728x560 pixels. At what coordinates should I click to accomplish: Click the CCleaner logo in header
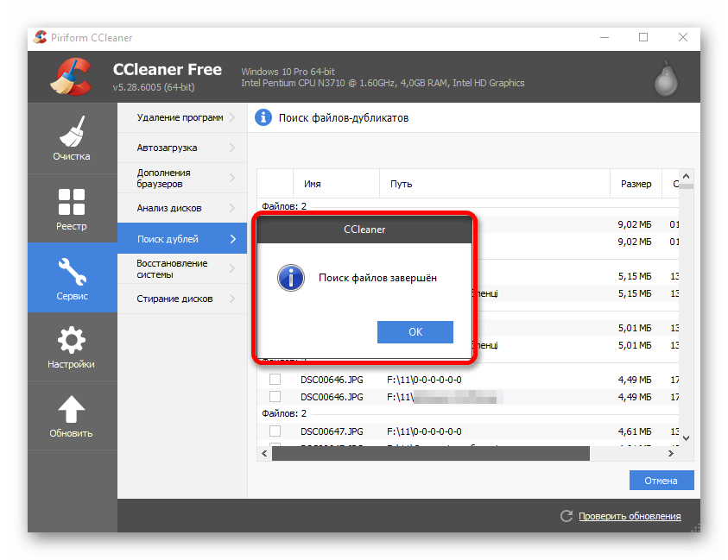pos(71,77)
